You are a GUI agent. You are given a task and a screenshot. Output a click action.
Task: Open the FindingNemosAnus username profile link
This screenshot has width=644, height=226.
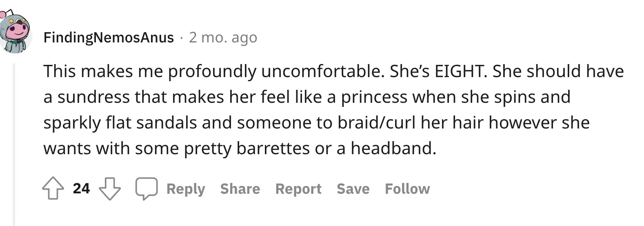click(109, 38)
